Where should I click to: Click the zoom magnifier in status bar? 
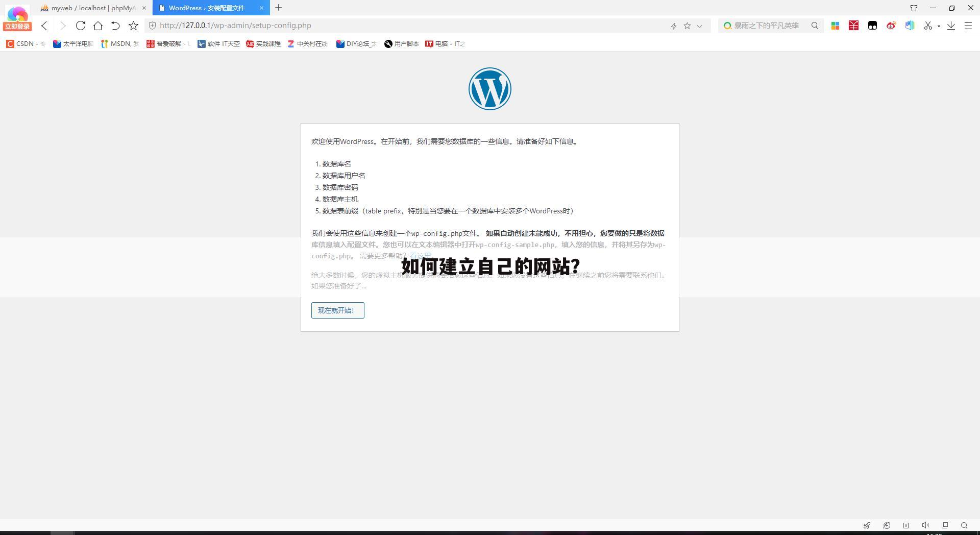click(964, 525)
